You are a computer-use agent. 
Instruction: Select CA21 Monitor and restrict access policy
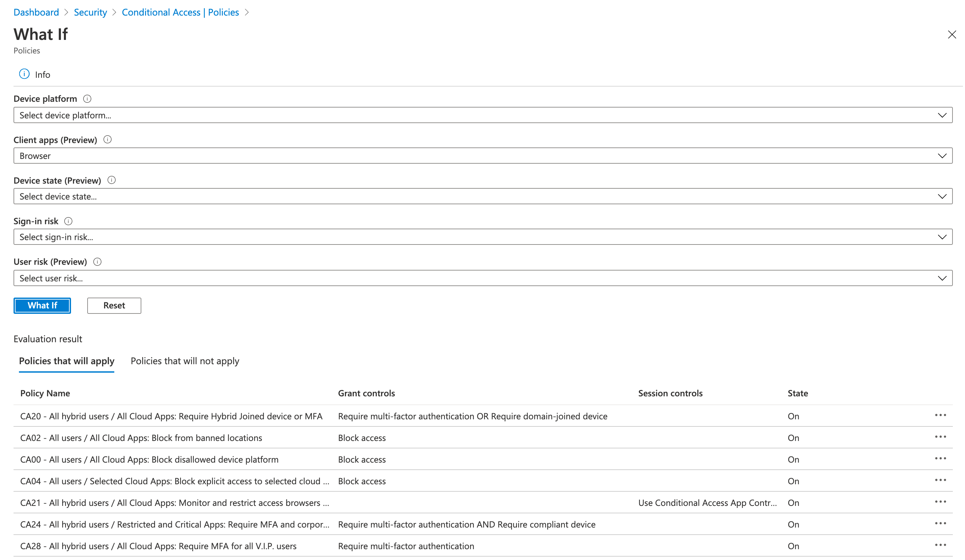point(174,503)
